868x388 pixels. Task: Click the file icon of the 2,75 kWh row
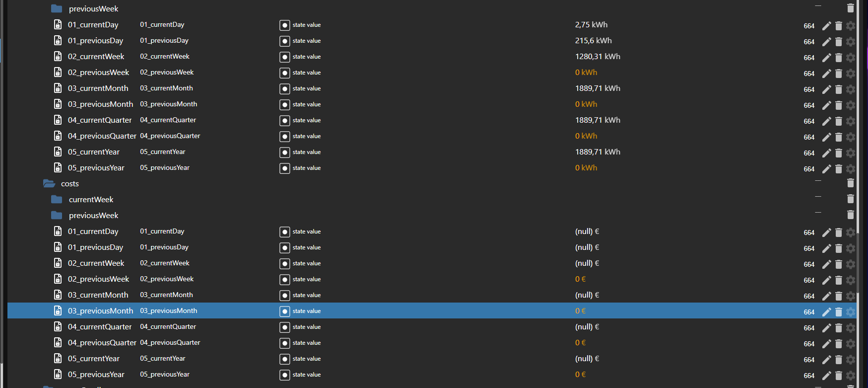pos(58,24)
